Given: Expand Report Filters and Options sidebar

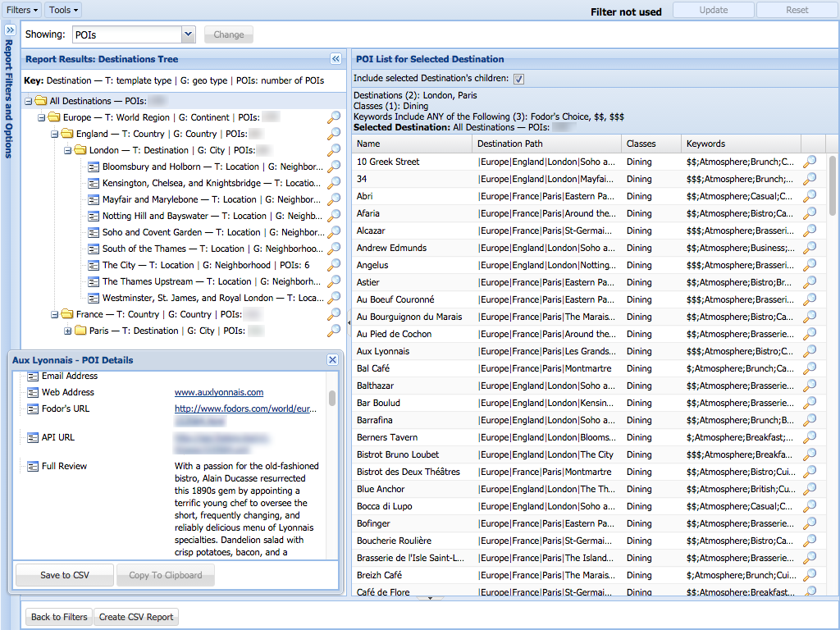Looking at the screenshot, I should click(x=10, y=30).
